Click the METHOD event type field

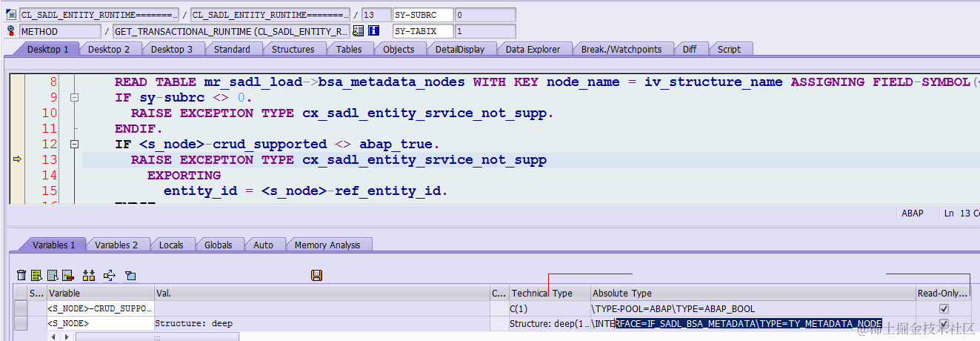point(60,31)
